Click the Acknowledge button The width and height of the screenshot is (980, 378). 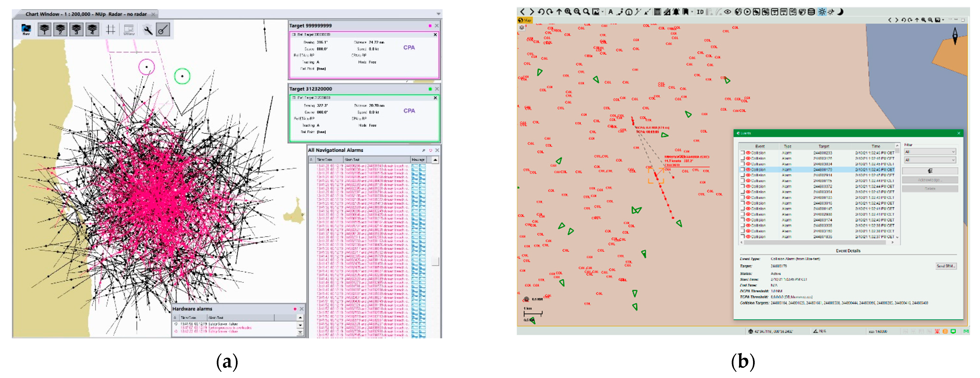[930, 180]
